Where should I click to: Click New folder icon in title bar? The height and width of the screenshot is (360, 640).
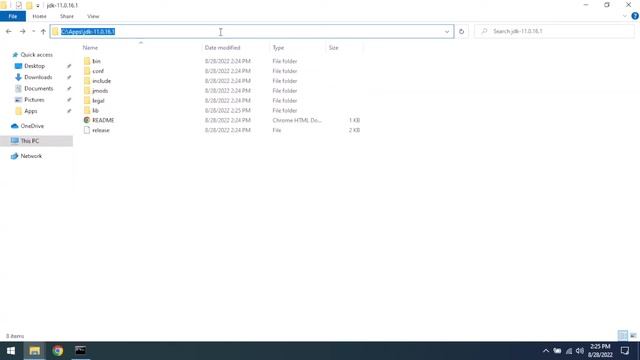pos(29,5)
